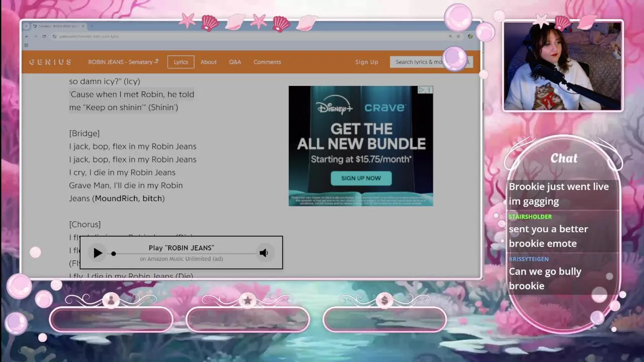Viewport: 644px width, 362px height.
Task: Click the Chat panel title
Action: click(564, 158)
